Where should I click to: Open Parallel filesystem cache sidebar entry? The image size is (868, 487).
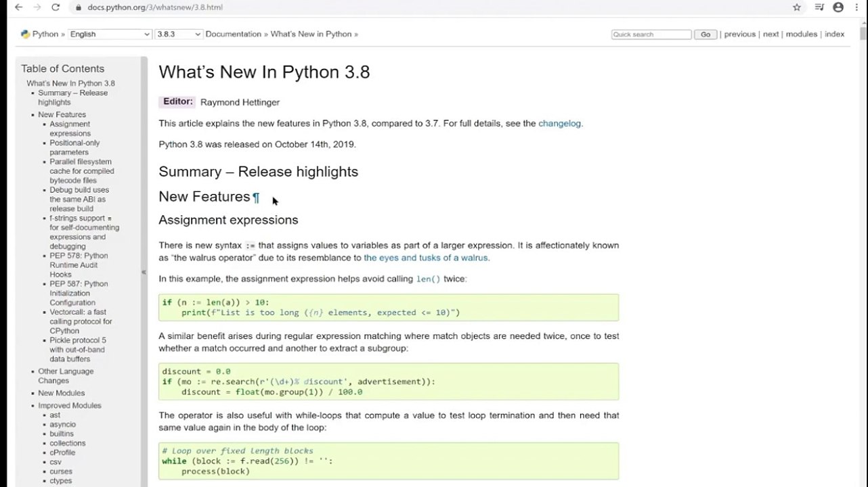point(82,171)
